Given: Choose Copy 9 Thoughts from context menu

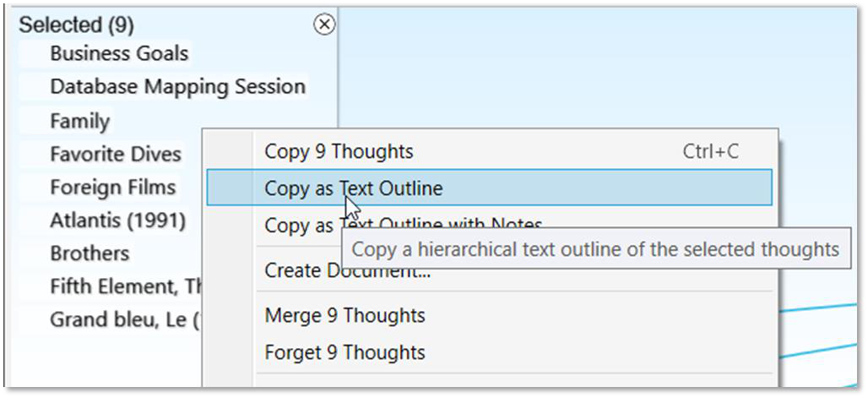Looking at the screenshot, I should click(339, 151).
